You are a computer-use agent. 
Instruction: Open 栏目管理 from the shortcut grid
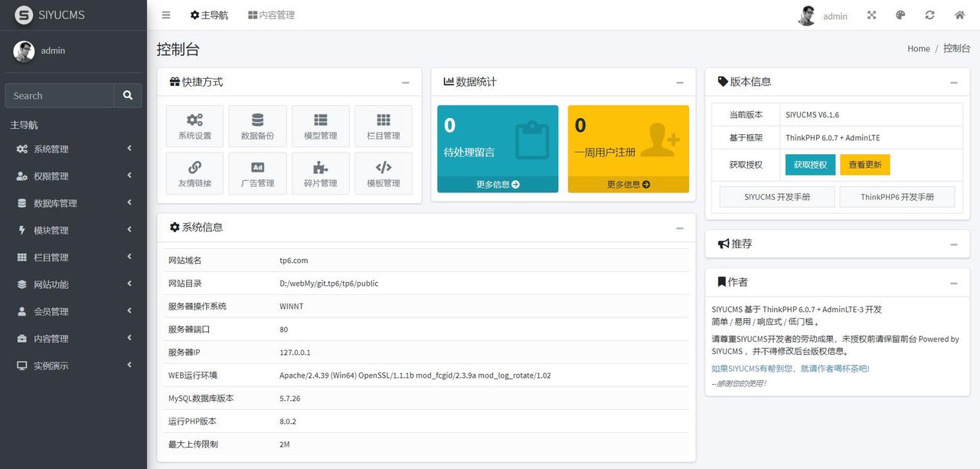pos(383,125)
